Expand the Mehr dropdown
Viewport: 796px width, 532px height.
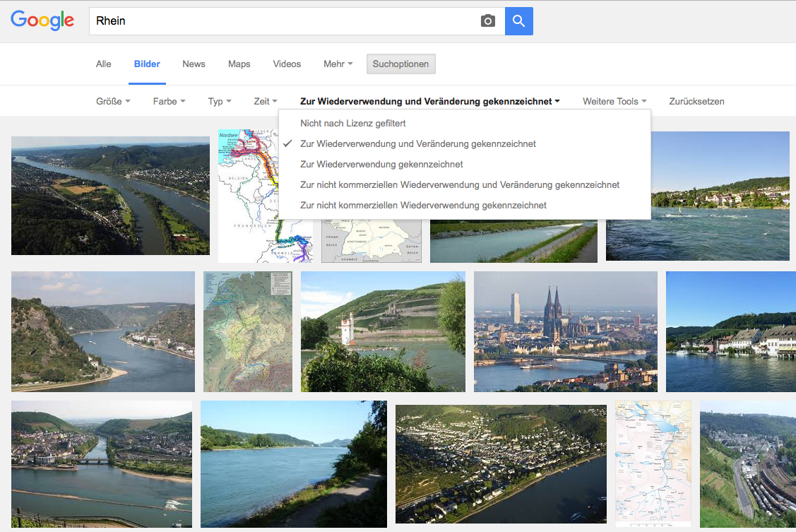tap(338, 64)
